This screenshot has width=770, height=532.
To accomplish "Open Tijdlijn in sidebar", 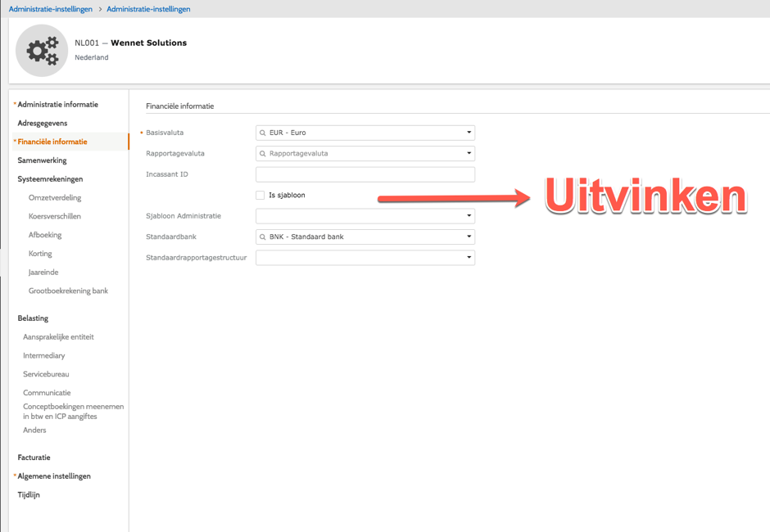I will pos(29,495).
